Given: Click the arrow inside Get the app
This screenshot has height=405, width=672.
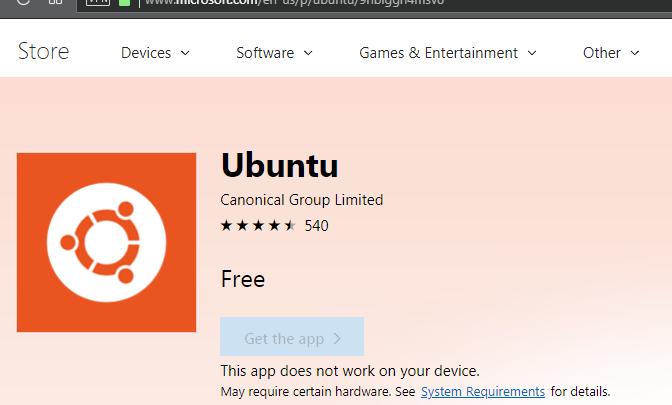Looking at the screenshot, I should (x=337, y=339).
